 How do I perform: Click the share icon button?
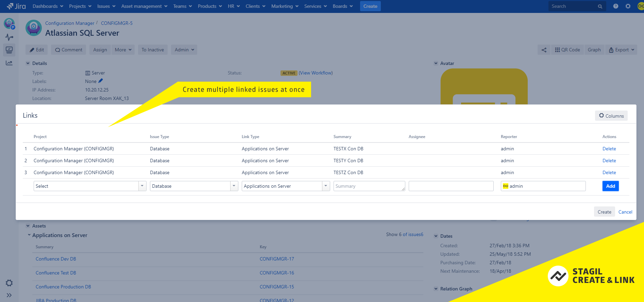point(544,50)
